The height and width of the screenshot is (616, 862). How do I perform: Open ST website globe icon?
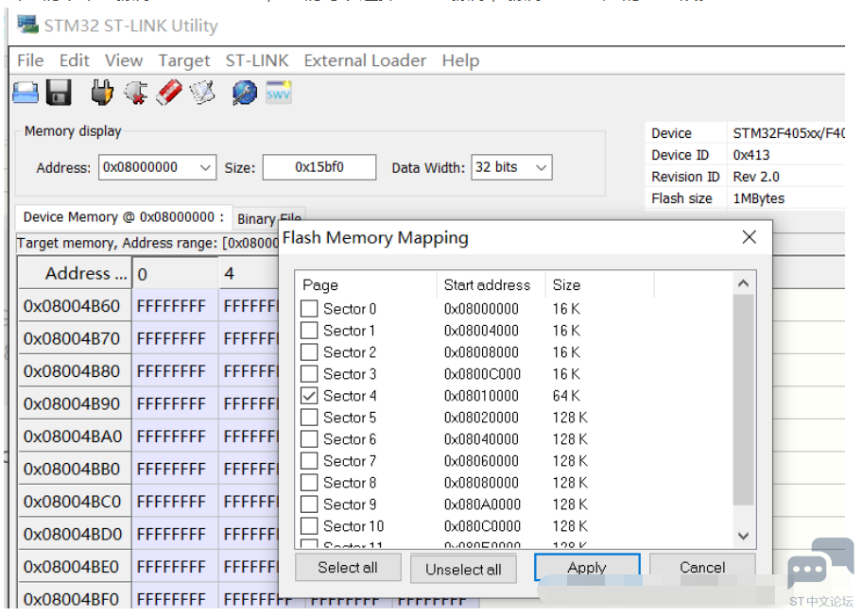tap(244, 93)
